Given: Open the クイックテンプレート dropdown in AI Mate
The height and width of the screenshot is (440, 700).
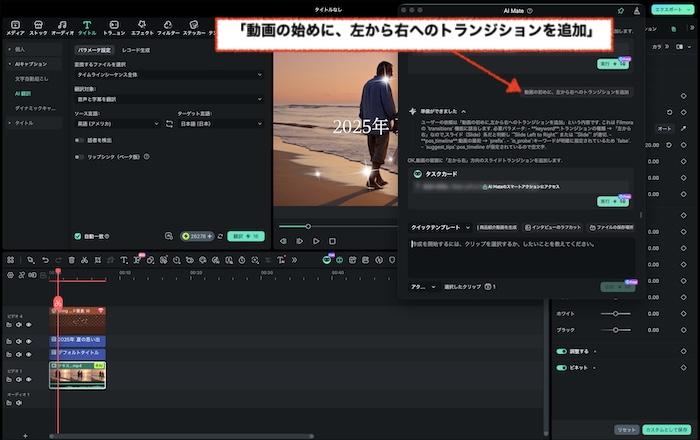Looking at the screenshot, I should click(x=440, y=228).
